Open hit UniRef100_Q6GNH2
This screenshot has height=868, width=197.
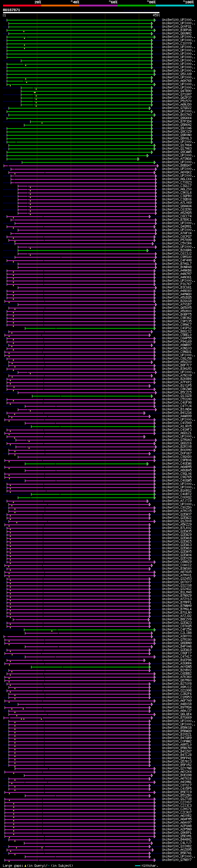click(177, 33)
